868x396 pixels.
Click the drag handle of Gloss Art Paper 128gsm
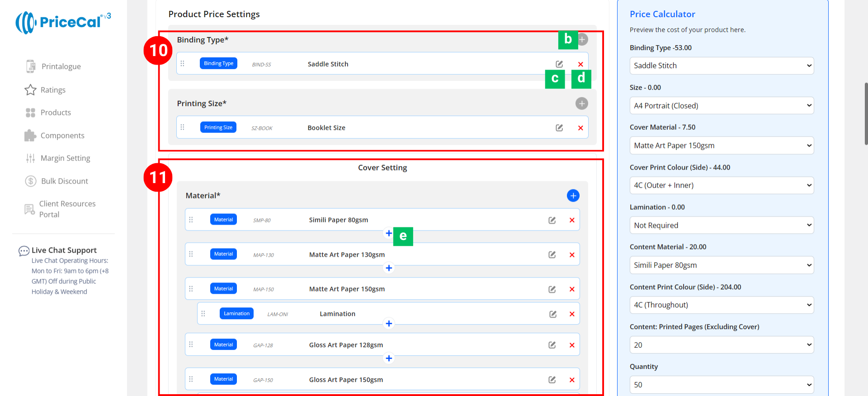191,345
